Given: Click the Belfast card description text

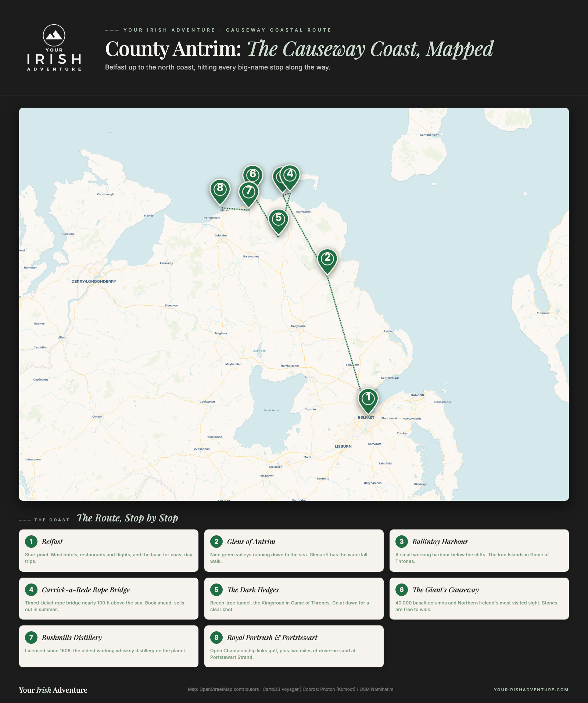Looking at the screenshot, I should click(109, 558).
